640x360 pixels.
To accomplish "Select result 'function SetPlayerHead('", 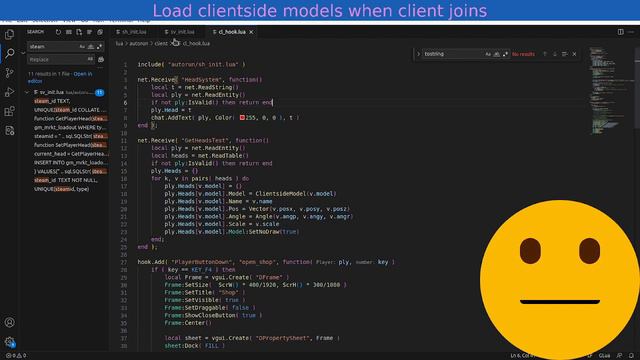I will tap(71, 145).
